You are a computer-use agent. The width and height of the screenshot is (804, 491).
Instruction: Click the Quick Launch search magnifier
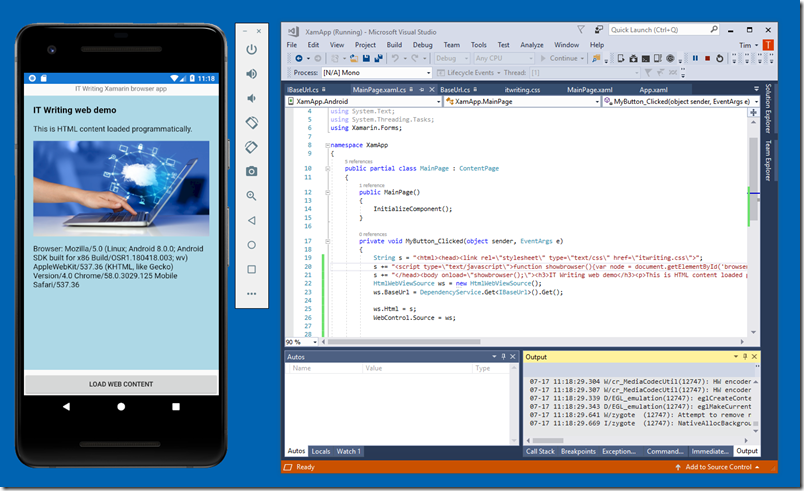point(714,30)
